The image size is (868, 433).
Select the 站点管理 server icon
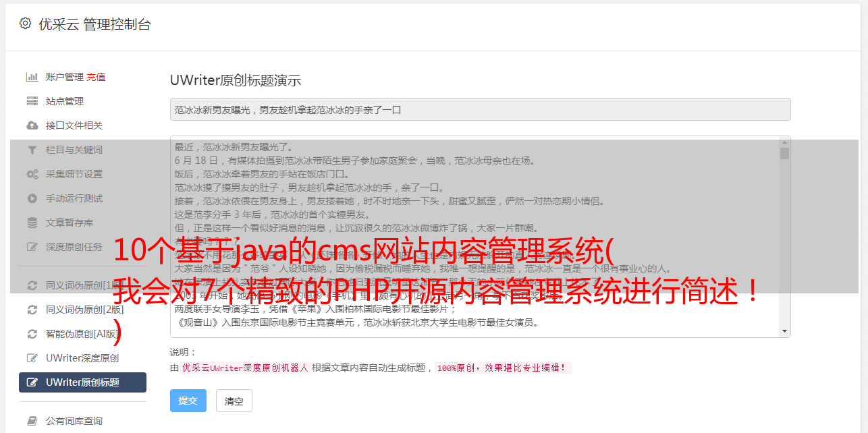tap(32, 101)
